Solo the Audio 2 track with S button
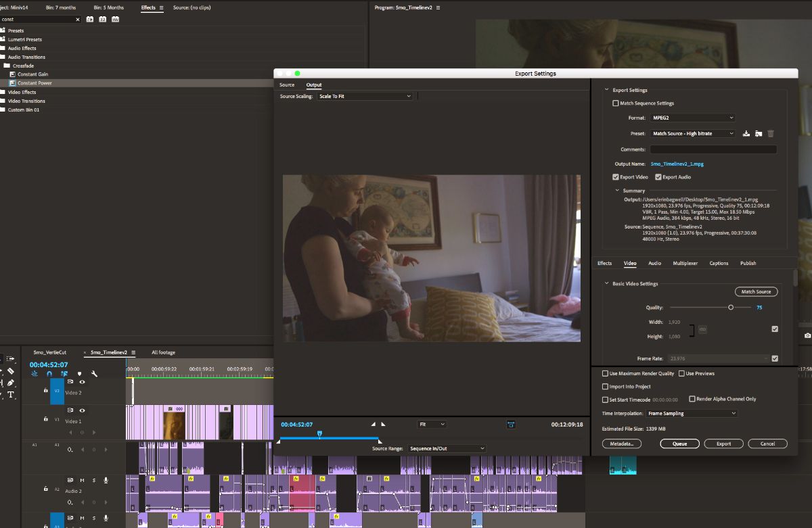 pos(93,480)
